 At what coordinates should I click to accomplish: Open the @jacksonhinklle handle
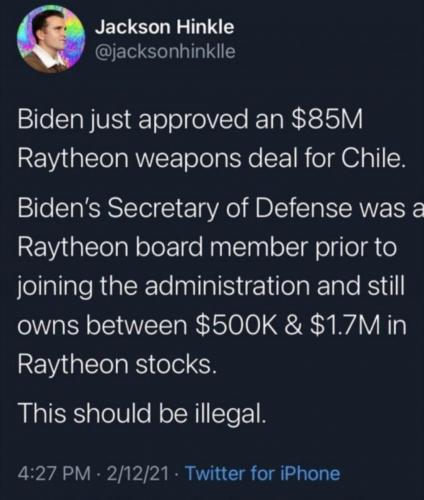(x=165, y=51)
